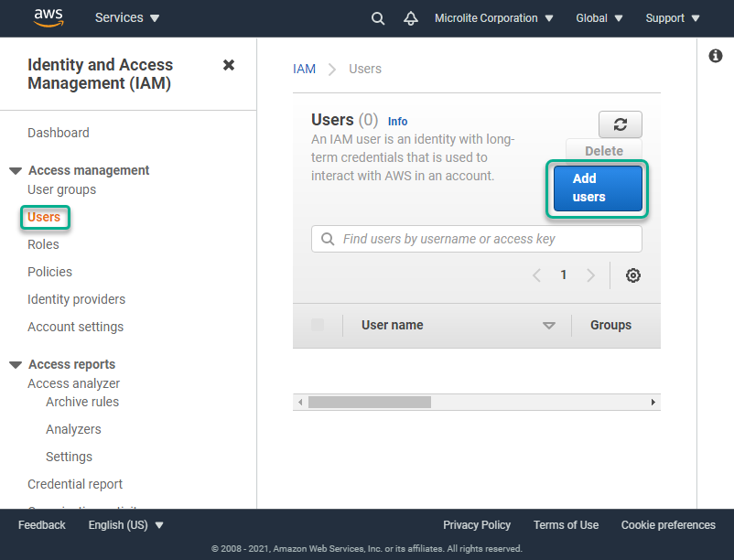734x560 pixels.
Task: Open the Global region dropdown
Action: tap(599, 18)
